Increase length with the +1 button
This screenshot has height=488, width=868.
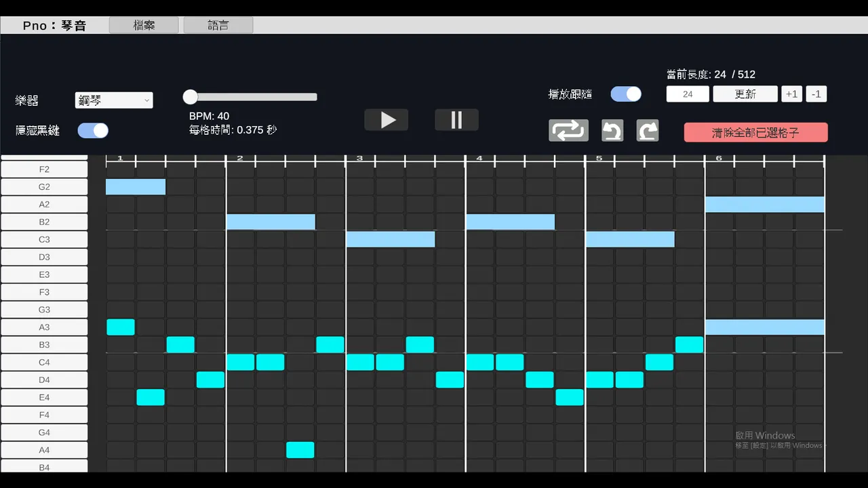tap(791, 94)
